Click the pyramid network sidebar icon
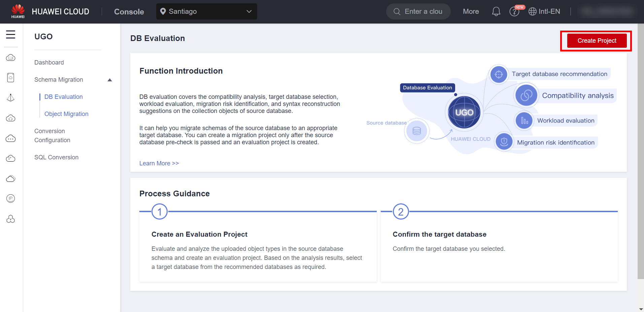This screenshot has width=644, height=312. pos(11,98)
